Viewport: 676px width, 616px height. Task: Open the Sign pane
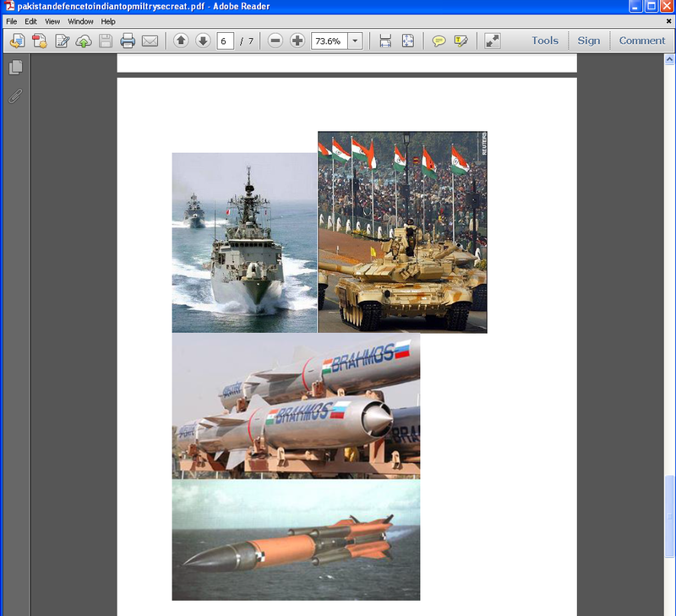(x=589, y=41)
